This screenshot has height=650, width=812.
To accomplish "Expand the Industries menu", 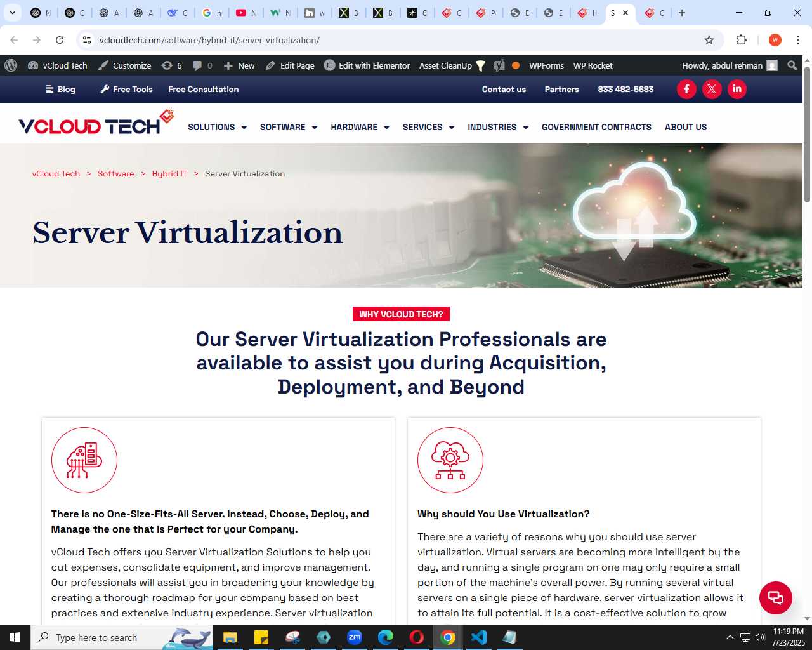I will tap(498, 127).
